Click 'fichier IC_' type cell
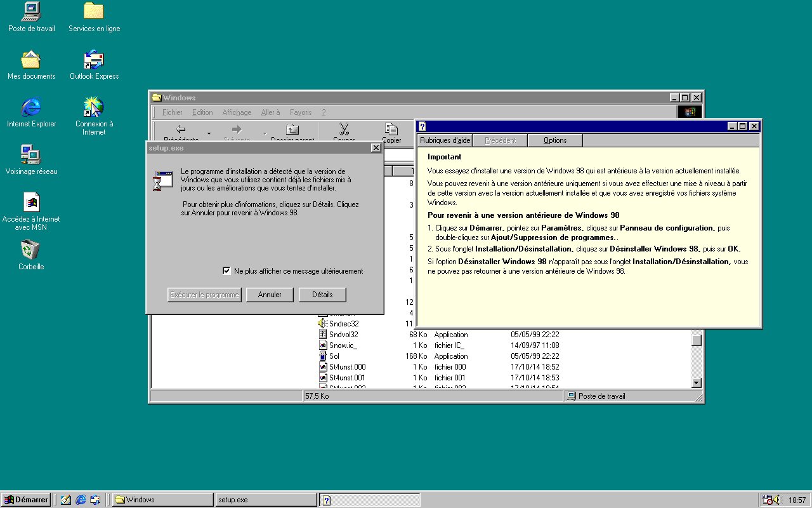Image resolution: width=812 pixels, height=508 pixels. (x=450, y=345)
